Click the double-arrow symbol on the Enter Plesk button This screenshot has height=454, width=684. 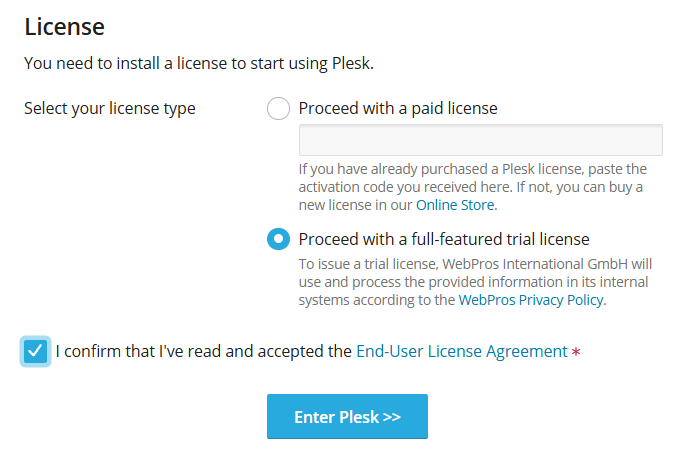tap(392, 417)
